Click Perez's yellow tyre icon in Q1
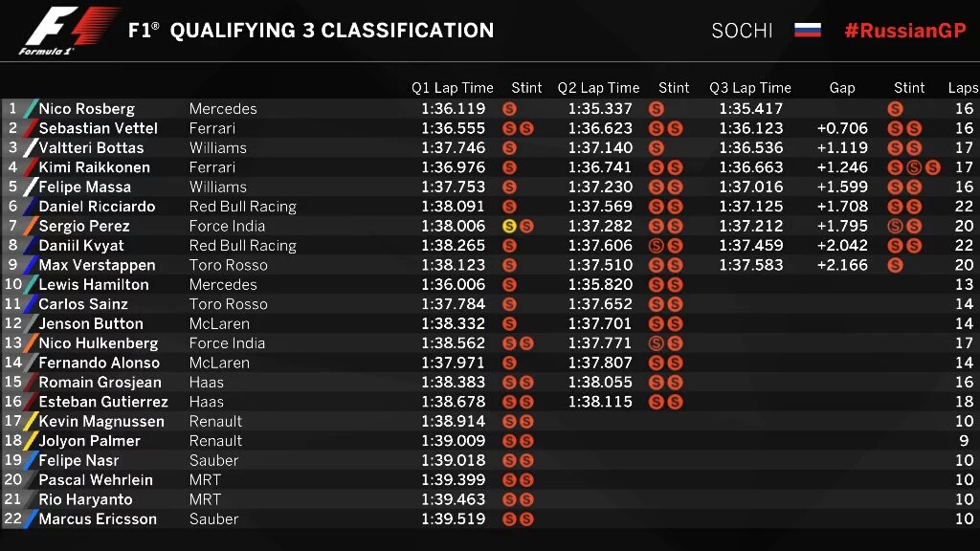 coord(509,227)
